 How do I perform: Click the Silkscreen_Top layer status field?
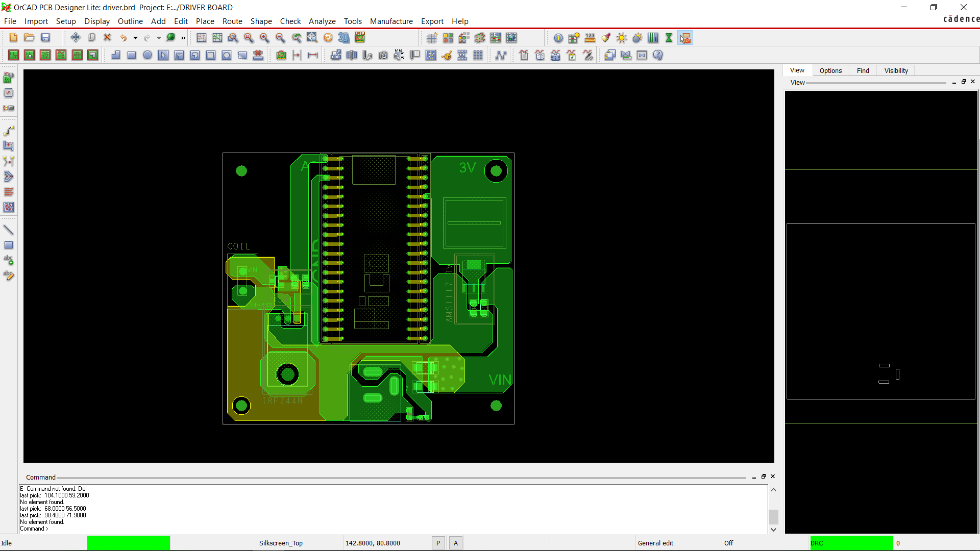(281, 543)
